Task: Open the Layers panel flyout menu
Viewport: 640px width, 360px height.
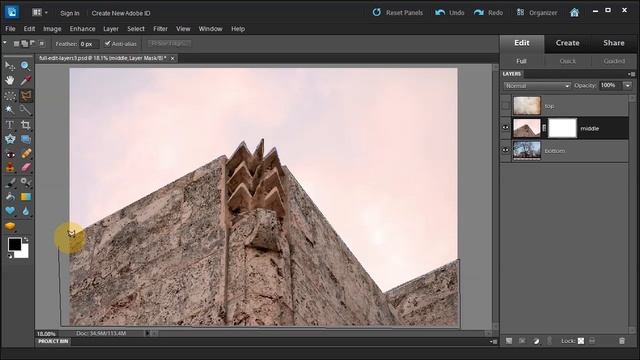Action: coord(631,74)
